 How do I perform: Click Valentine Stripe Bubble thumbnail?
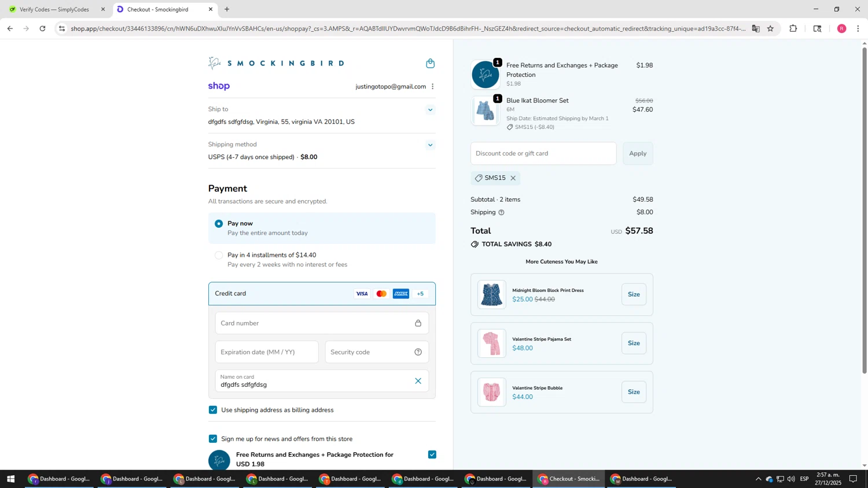click(x=492, y=392)
